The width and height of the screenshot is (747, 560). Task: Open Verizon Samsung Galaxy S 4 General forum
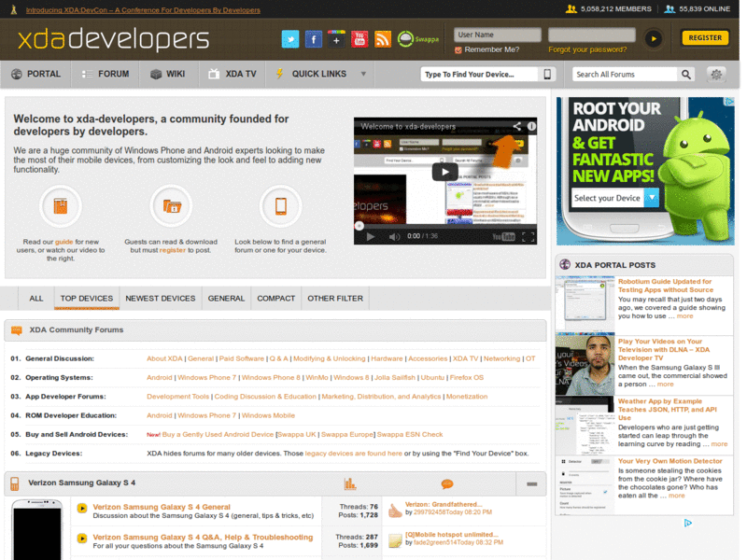pos(162,507)
